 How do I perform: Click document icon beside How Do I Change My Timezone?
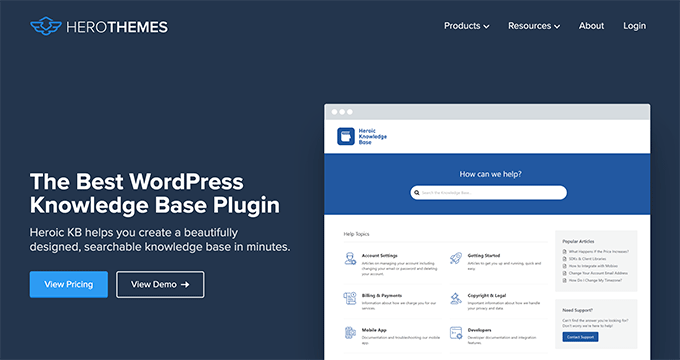pos(565,281)
